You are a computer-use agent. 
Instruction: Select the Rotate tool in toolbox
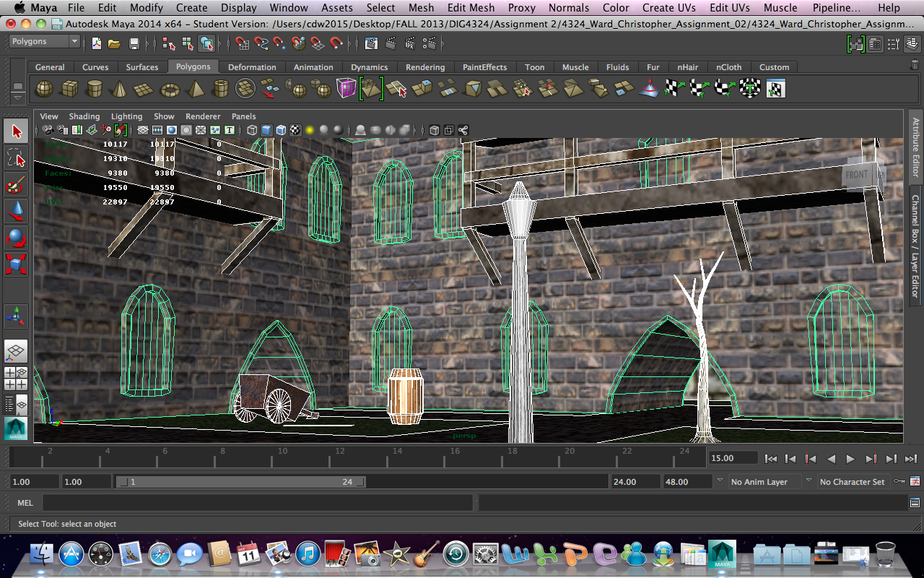pyautogui.click(x=16, y=237)
